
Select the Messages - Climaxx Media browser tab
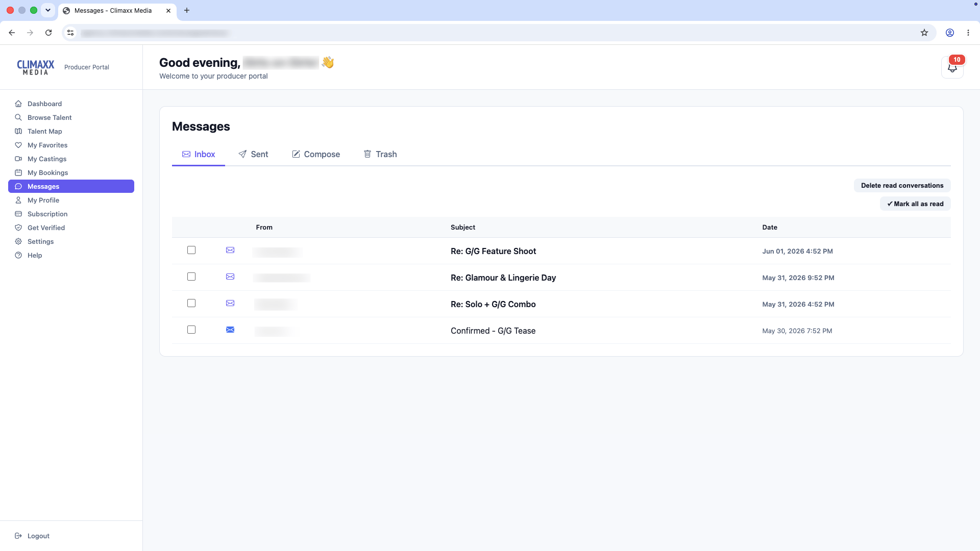[x=117, y=10]
